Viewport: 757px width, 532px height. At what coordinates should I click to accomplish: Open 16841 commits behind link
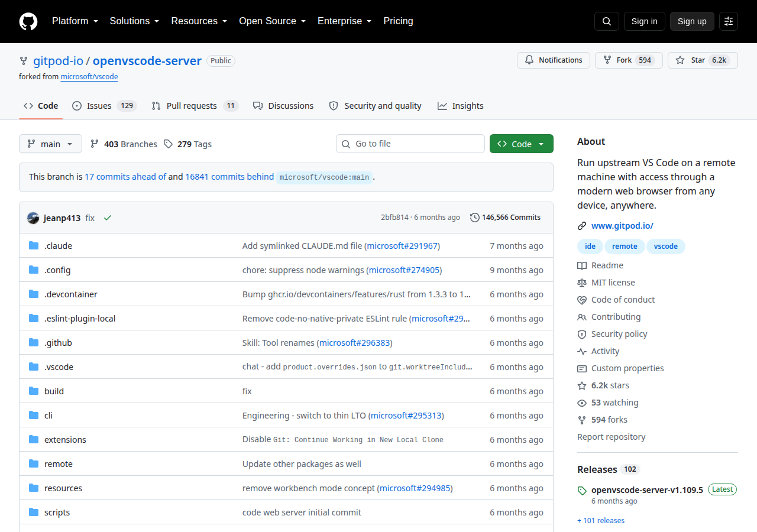coord(229,177)
